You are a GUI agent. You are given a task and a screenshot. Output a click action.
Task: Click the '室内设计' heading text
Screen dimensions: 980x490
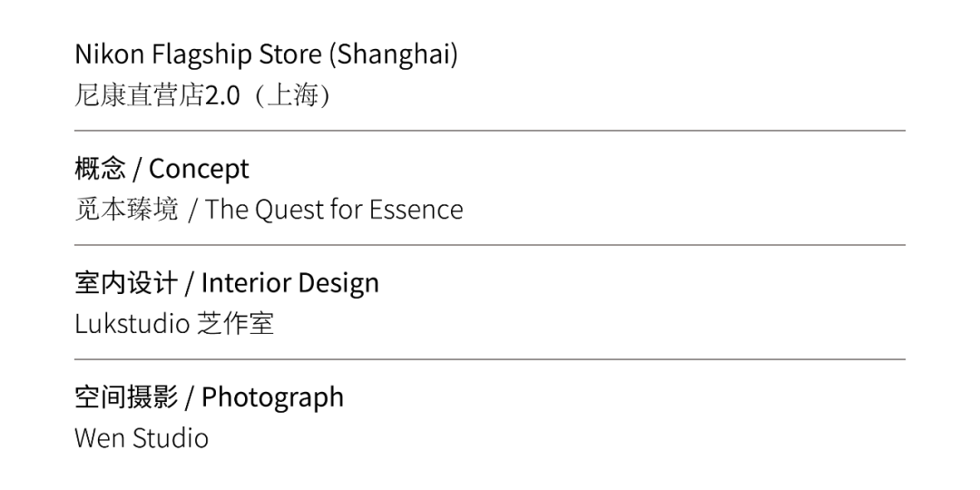[x=126, y=283]
